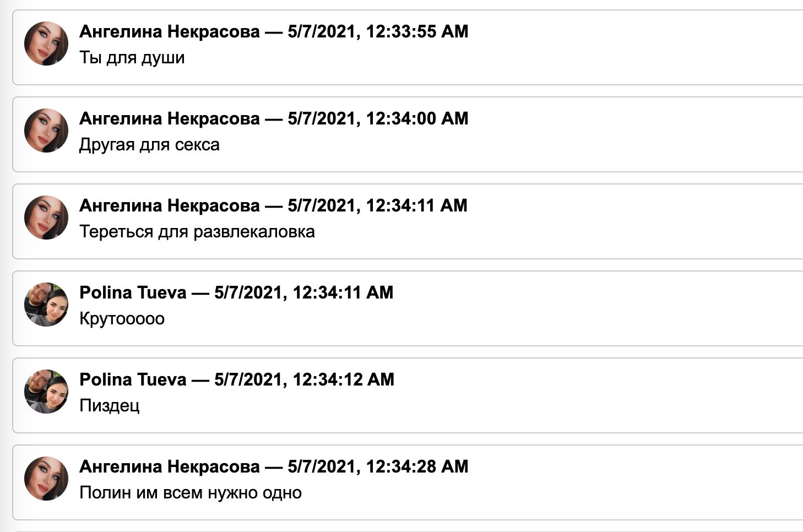Click the timestamp 12:34:00 AM
803x532 pixels.
(378, 118)
